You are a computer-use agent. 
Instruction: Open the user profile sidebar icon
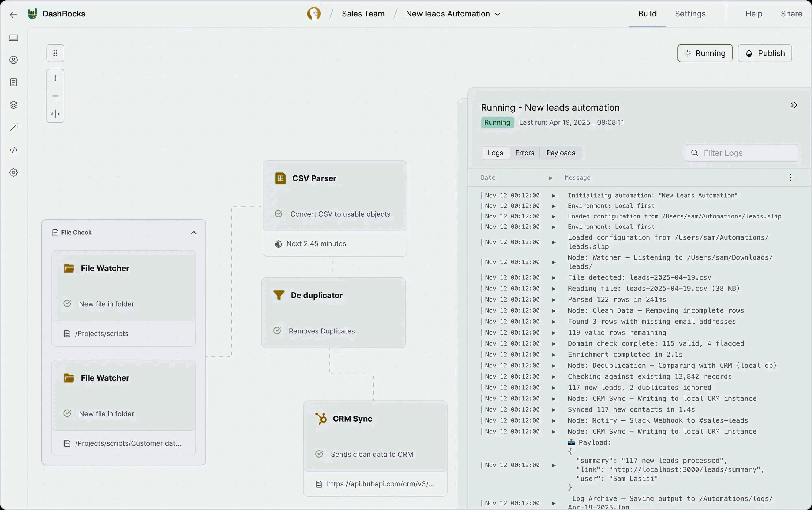[14, 60]
